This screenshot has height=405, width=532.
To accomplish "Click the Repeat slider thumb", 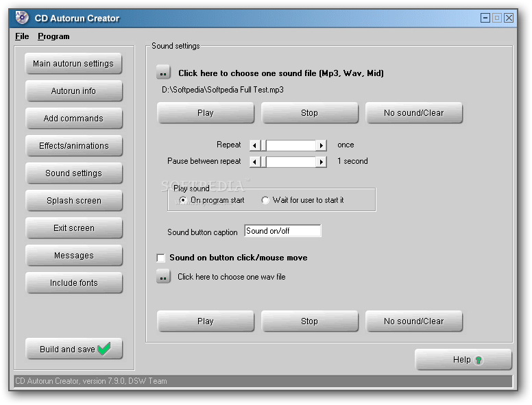I will [263, 145].
